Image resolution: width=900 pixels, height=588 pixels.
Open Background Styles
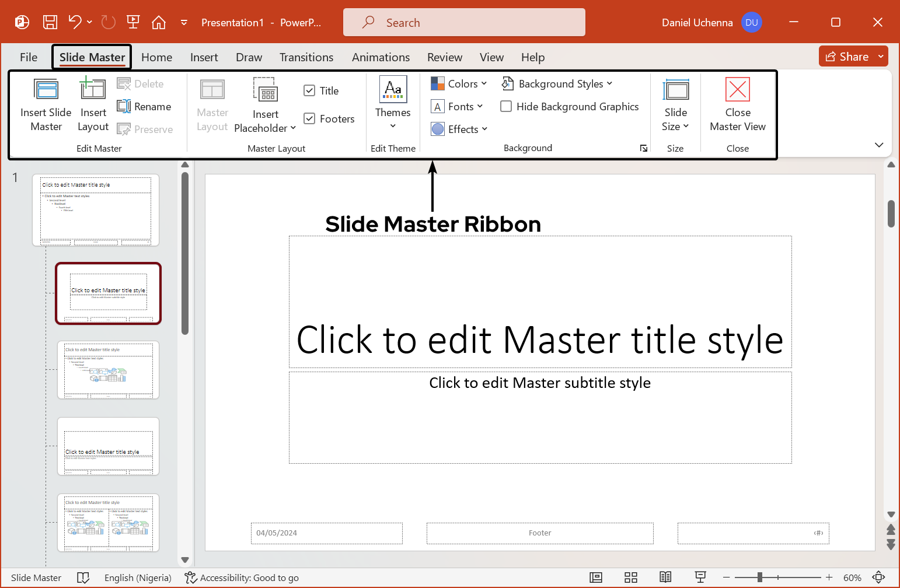click(557, 83)
